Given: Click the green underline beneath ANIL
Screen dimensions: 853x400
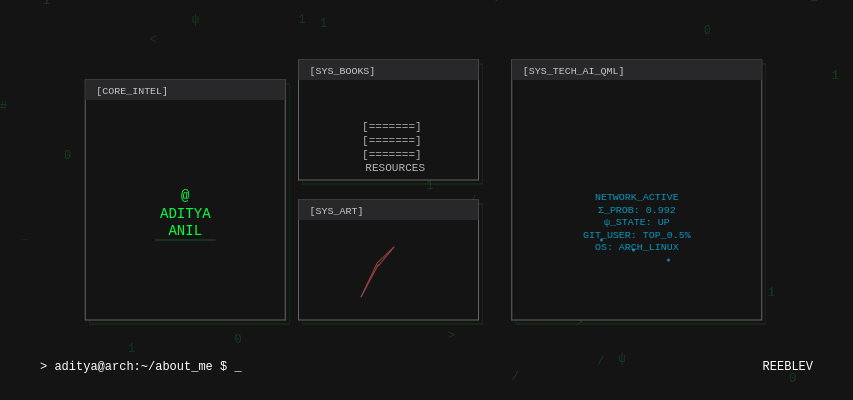Looking at the screenshot, I should [185, 240].
